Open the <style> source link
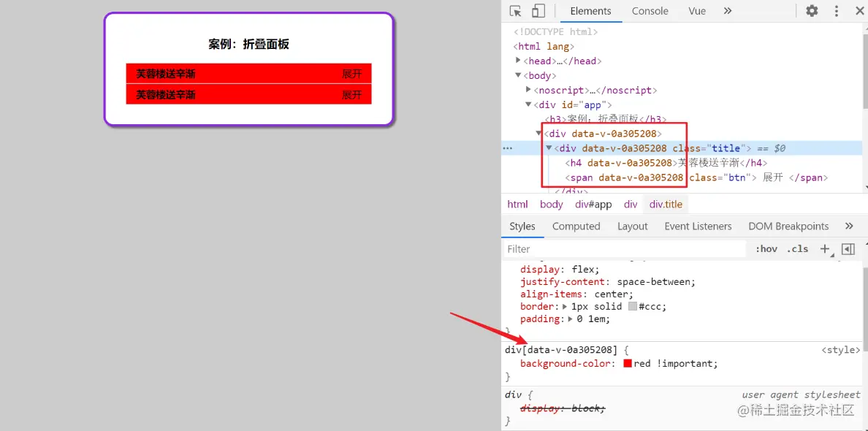This screenshot has height=431, width=868. (x=841, y=350)
